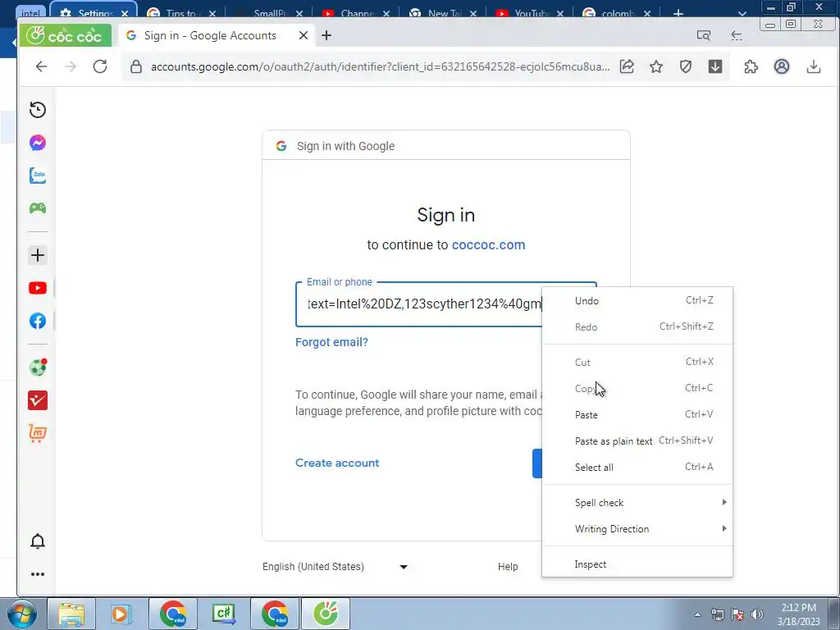This screenshot has width=840, height=630.
Task: Open the History sidebar icon
Action: (38, 110)
